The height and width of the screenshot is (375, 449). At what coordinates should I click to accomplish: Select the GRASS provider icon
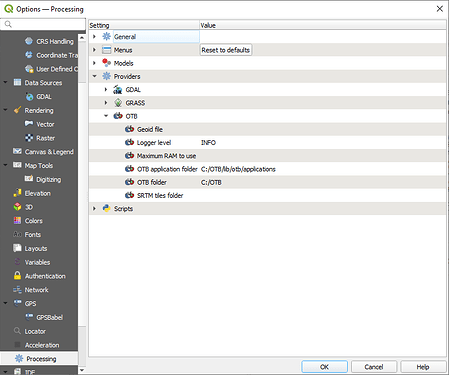118,103
